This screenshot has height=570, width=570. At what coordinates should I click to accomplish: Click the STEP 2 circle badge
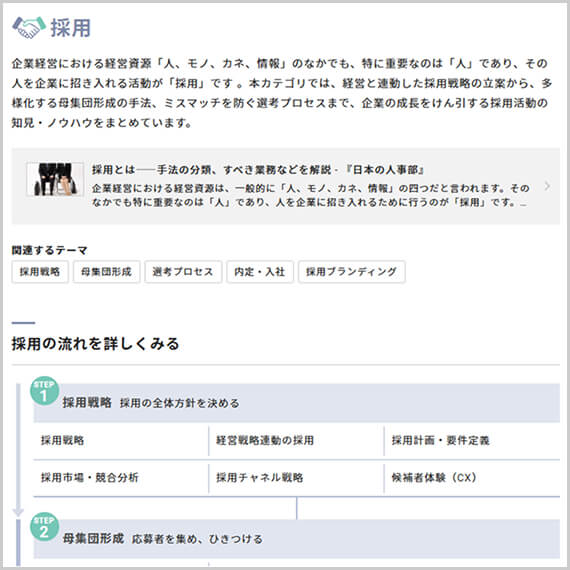[44, 527]
